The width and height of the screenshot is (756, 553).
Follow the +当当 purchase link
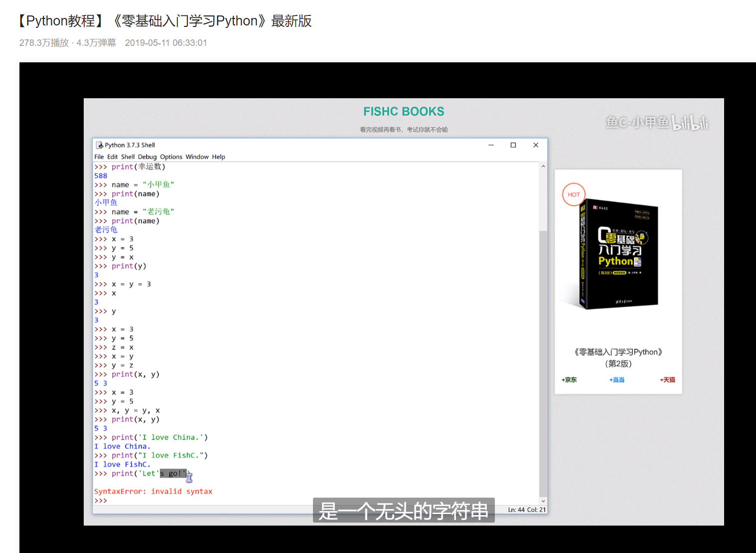pyautogui.click(x=617, y=380)
